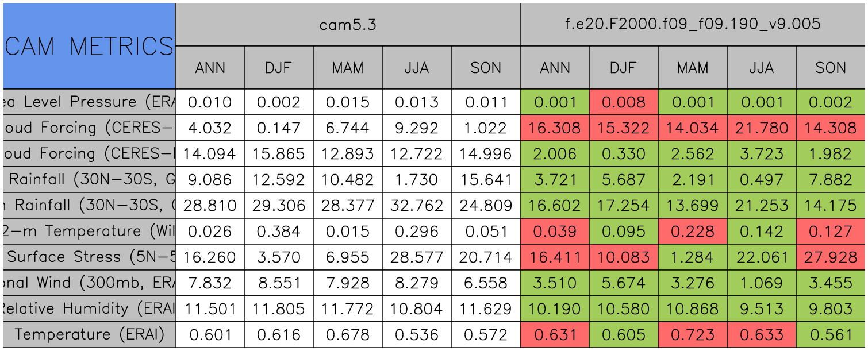Click the CAM METRICS title cell
The width and height of the screenshot is (868, 351).
[x=89, y=46]
